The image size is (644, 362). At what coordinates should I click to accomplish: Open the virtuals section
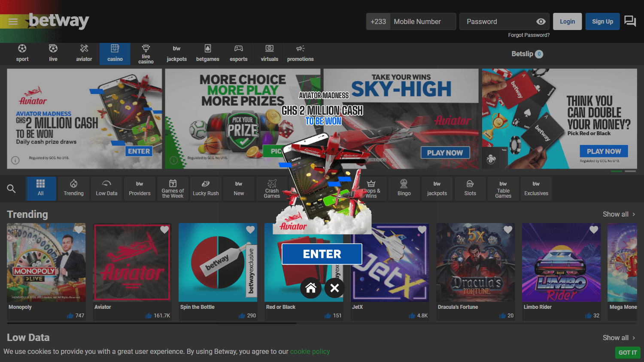270,54
